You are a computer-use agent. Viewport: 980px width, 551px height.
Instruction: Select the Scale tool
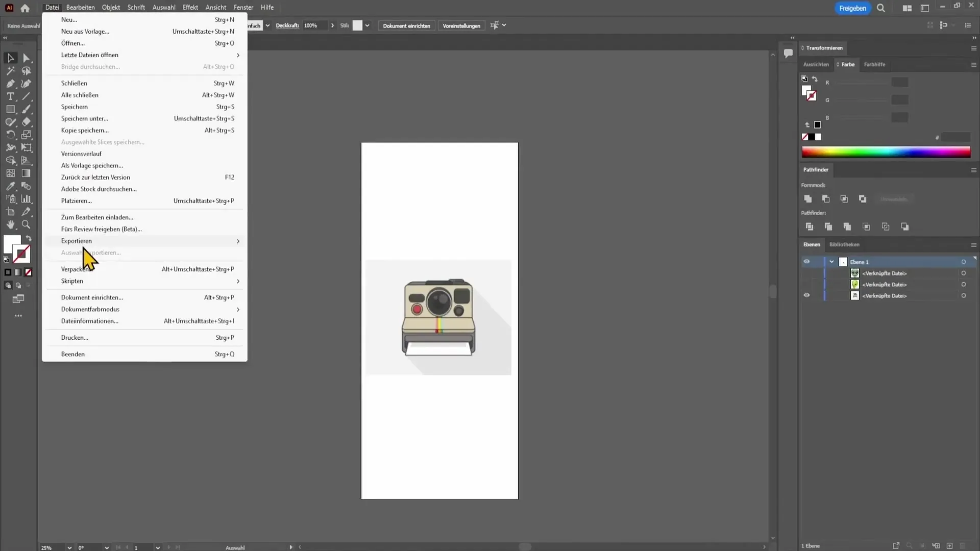27,135
